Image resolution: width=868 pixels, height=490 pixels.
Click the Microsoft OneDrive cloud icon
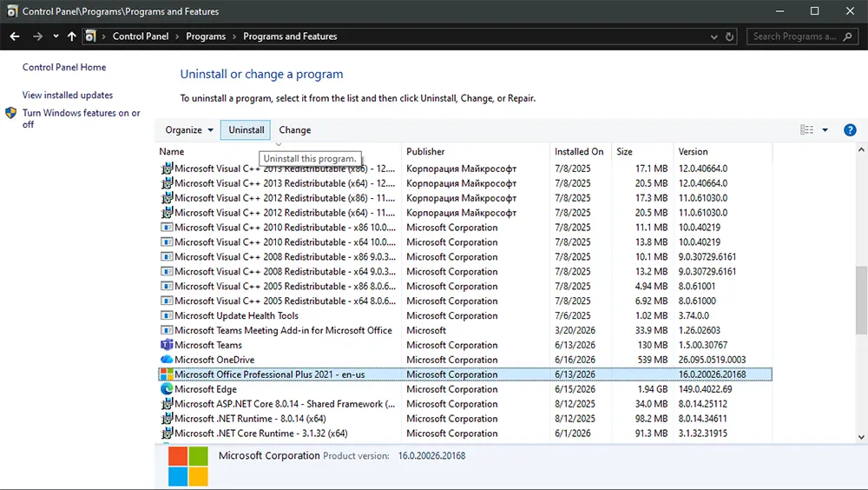pos(167,360)
